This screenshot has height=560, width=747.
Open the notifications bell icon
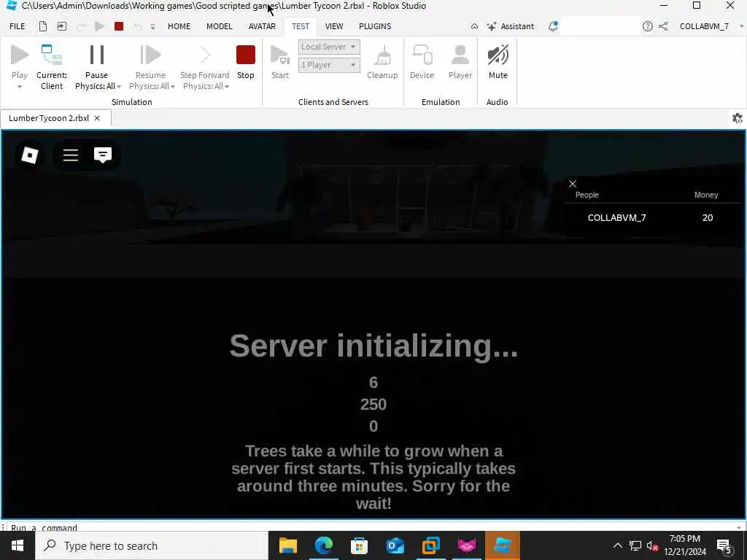point(553,26)
